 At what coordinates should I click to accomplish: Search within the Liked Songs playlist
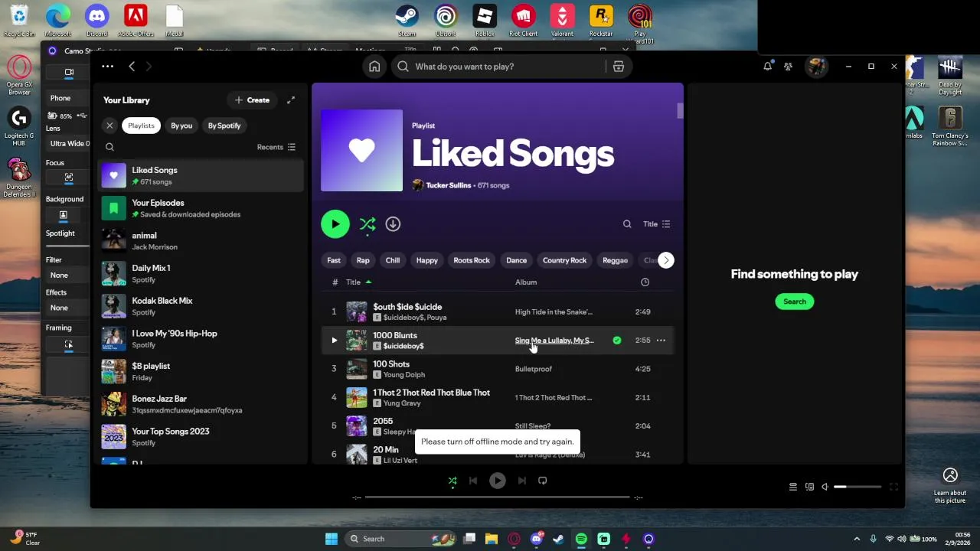click(627, 224)
